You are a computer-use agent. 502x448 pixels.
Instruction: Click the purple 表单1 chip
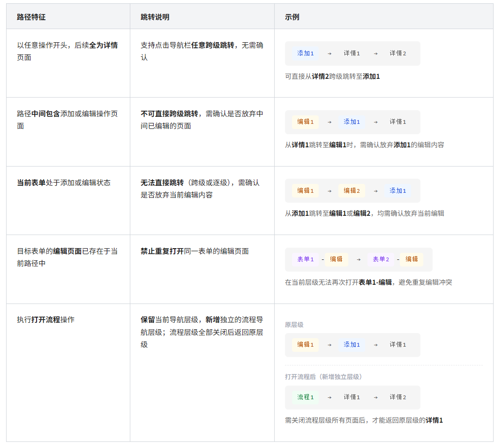click(x=305, y=259)
